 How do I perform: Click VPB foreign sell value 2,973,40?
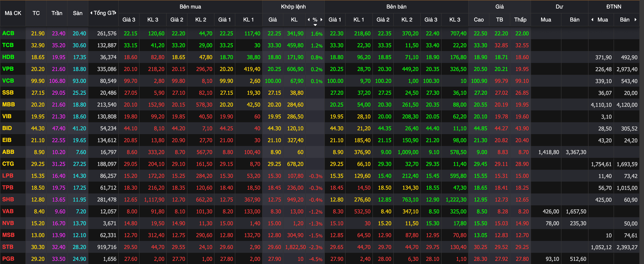(627, 69)
